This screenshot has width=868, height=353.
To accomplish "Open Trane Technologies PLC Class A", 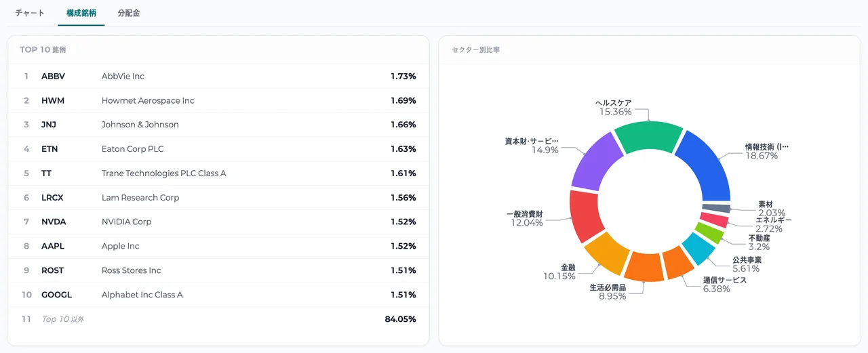I will 218,173.
